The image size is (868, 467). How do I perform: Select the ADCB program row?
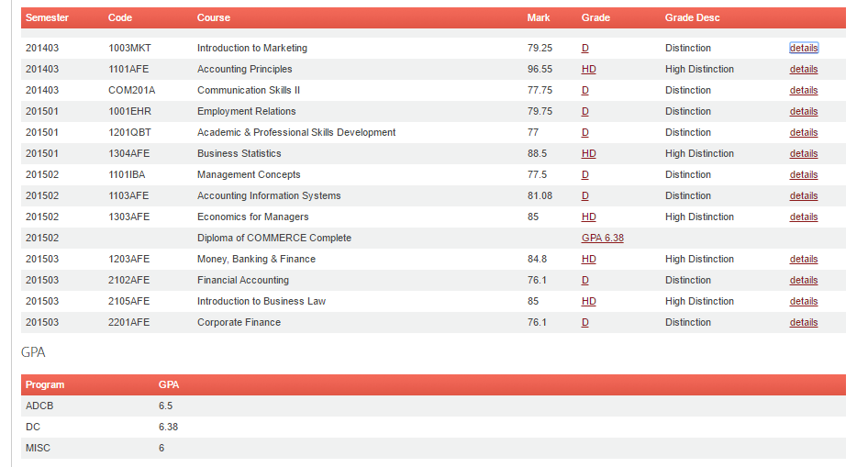(x=433, y=406)
